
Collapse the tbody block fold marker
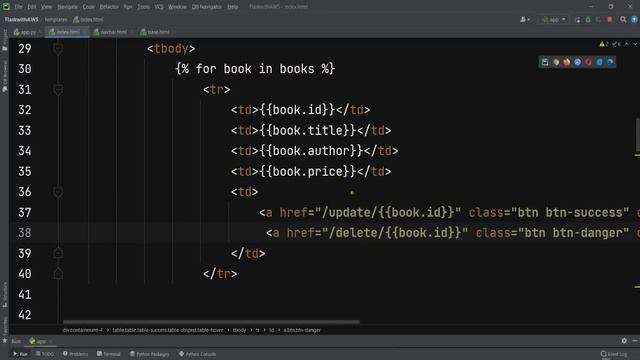coord(58,49)
